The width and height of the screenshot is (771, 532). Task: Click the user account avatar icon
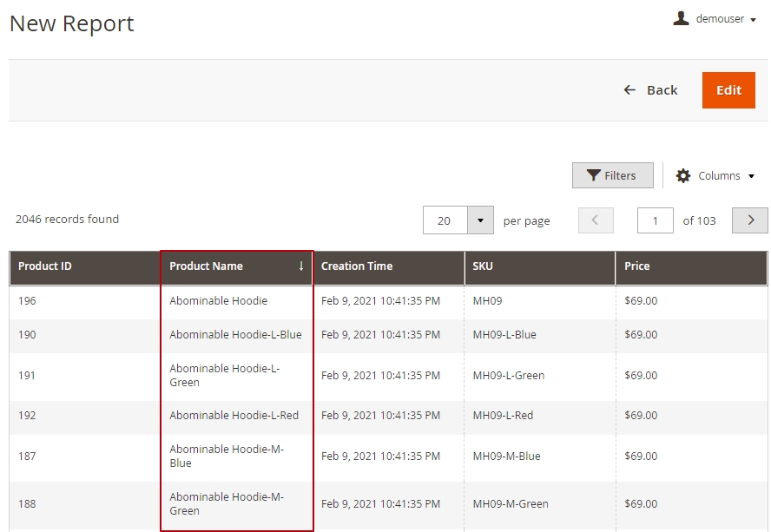[x=682, y=18]
